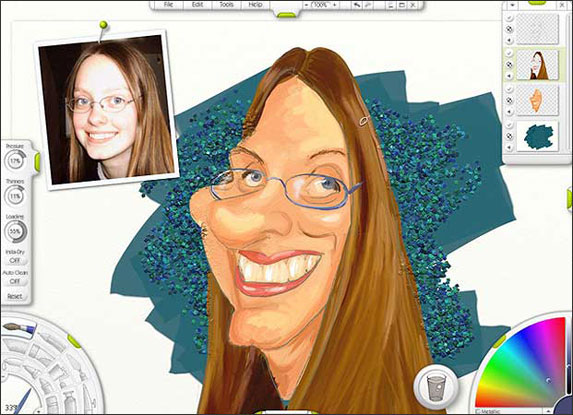Click the Loading 55% dial
This screenshot has width=573, height=415.
[x=15, y=232]
